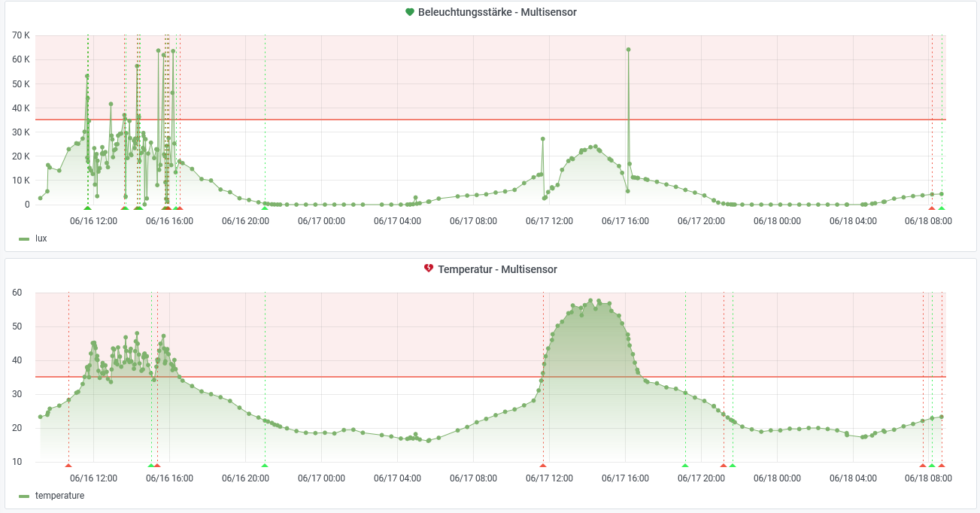Click red marker between 06/17 20:00 and 06/18 00:00, Temperatur

pos(724,466)
